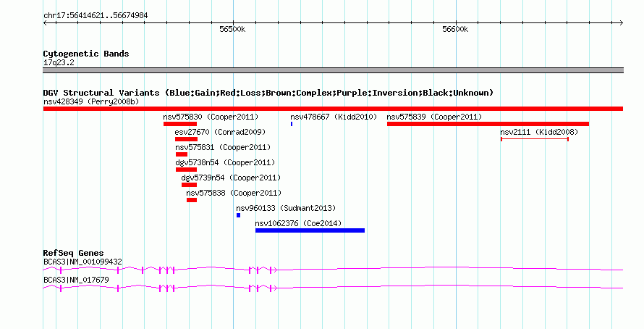Screen dimensions: 644x329
Task: Click the DGV Structural Variants track title
Action: click(268, 93)
